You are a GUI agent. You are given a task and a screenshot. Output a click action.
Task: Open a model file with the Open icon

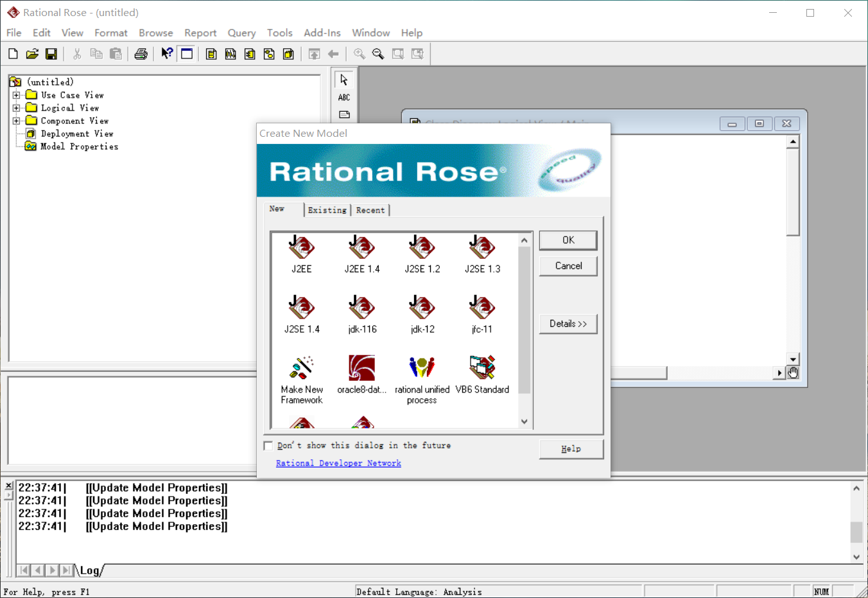(x=31, y=53)
